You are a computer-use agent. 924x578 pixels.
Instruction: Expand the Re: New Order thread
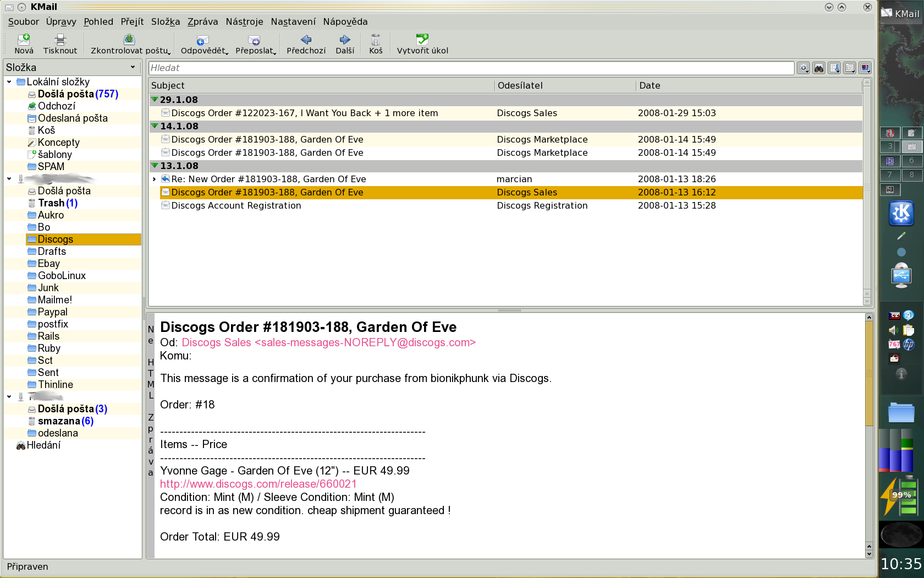(155, 179)
